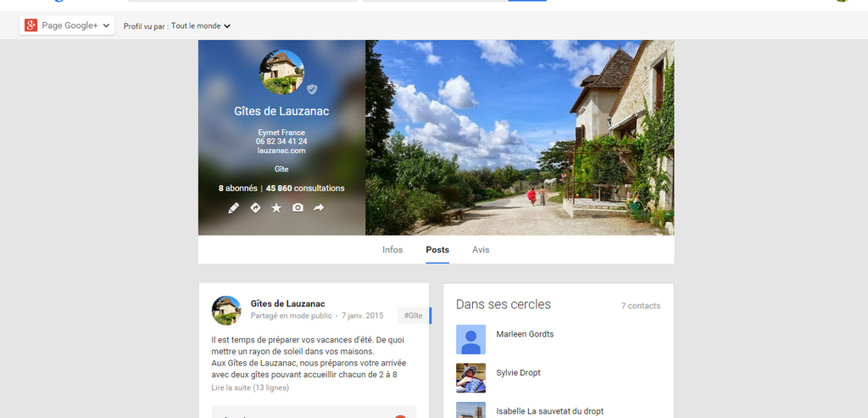Click Sylvie Dropt avatar photo
The height and width of the screenshot is (418, 868).
tap(470, 378)
